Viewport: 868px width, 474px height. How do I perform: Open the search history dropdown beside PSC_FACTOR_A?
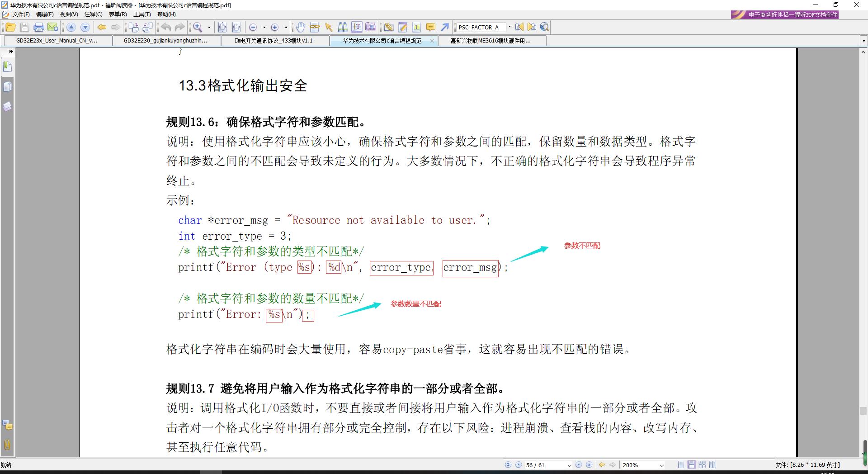coord(510,27)
